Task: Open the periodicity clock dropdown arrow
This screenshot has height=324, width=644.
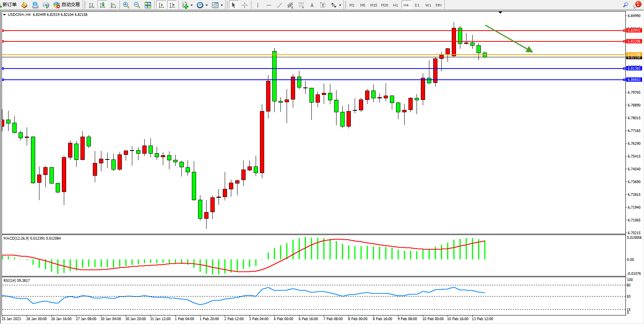Action: point(207,5)
